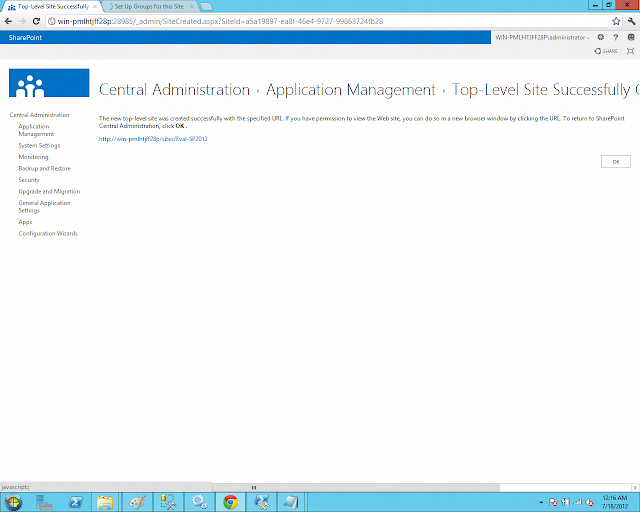Click the network tray icon
Image resolution: width=640 pixels, height=512 pixels.
click(x=578, y=502)
